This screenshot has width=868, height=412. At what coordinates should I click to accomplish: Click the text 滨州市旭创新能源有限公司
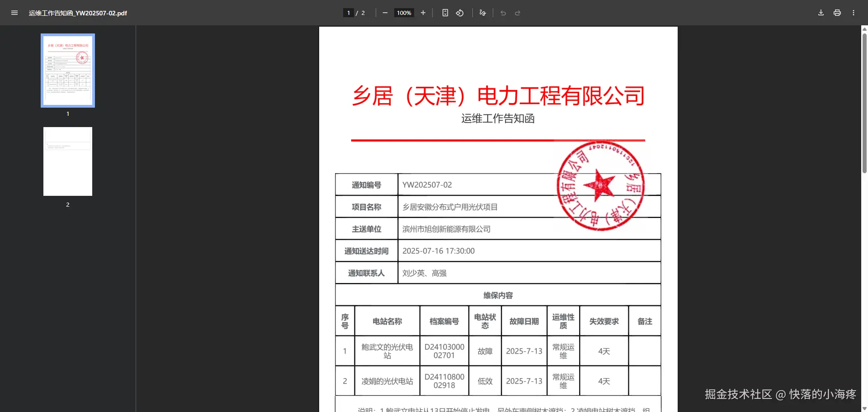(447, 229)
